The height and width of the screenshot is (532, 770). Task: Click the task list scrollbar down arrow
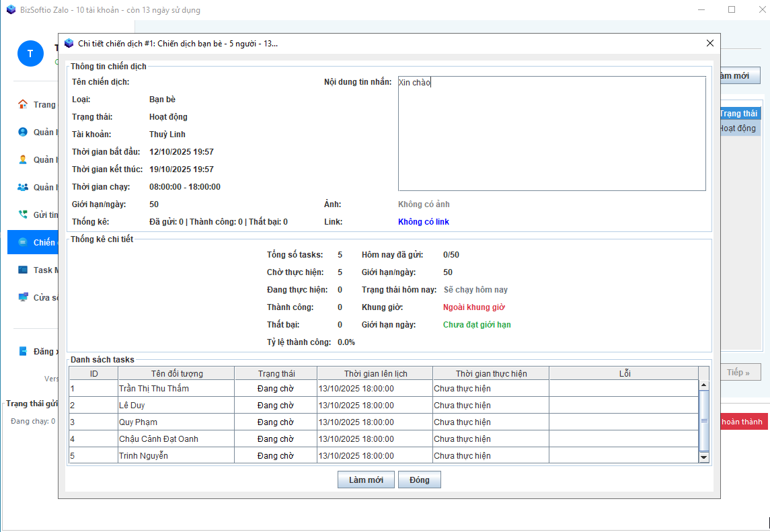point(704,457)
